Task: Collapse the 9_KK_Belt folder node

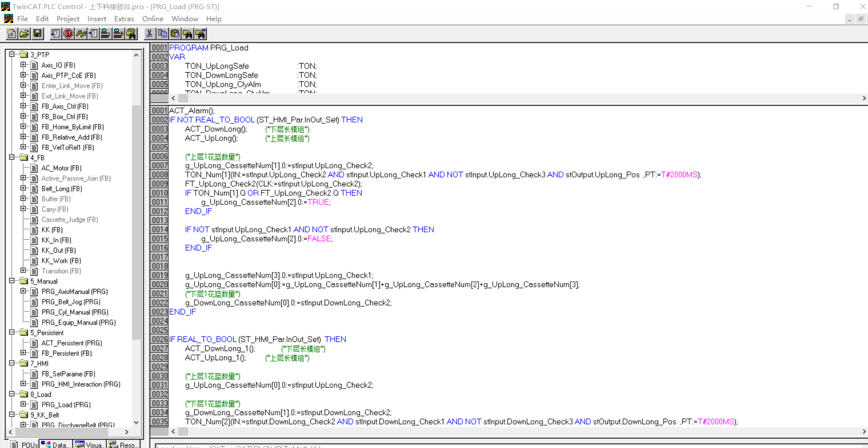Action: pyautogui.click(x=12, y=415)
